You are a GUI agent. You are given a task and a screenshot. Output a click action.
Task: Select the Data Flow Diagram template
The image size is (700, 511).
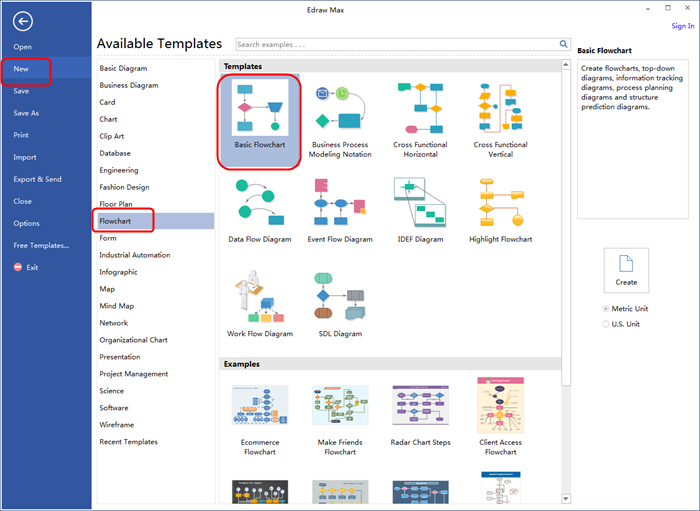(260, 210)
